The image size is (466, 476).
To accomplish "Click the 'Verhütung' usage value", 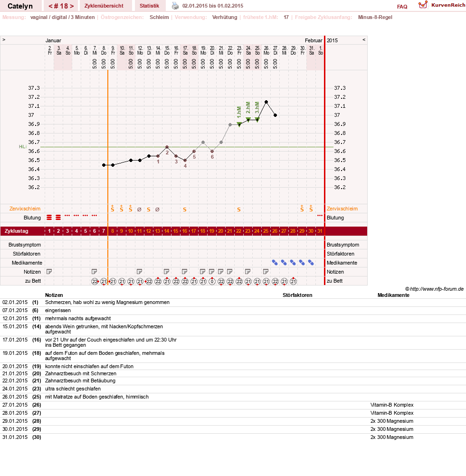I will click(225, 17).
